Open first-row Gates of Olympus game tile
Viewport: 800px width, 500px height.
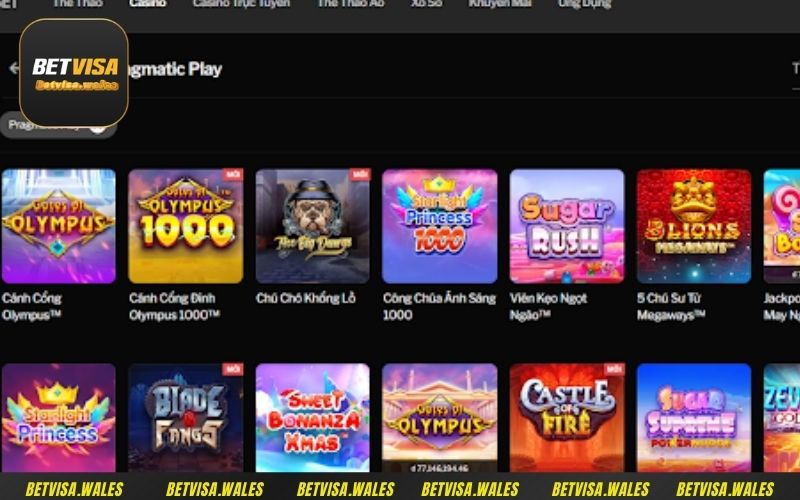pos(59,226)
